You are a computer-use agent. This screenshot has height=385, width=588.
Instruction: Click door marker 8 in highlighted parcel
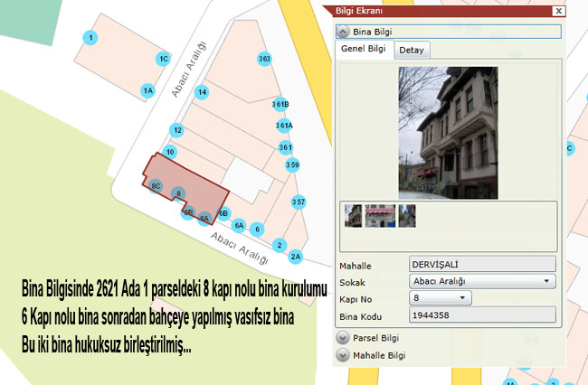click(x=179, y=193)
